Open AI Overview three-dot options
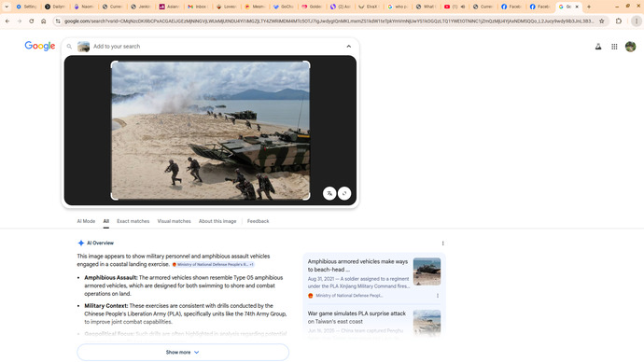The width and height of the screenshot is (644, 362). [442, 244]
